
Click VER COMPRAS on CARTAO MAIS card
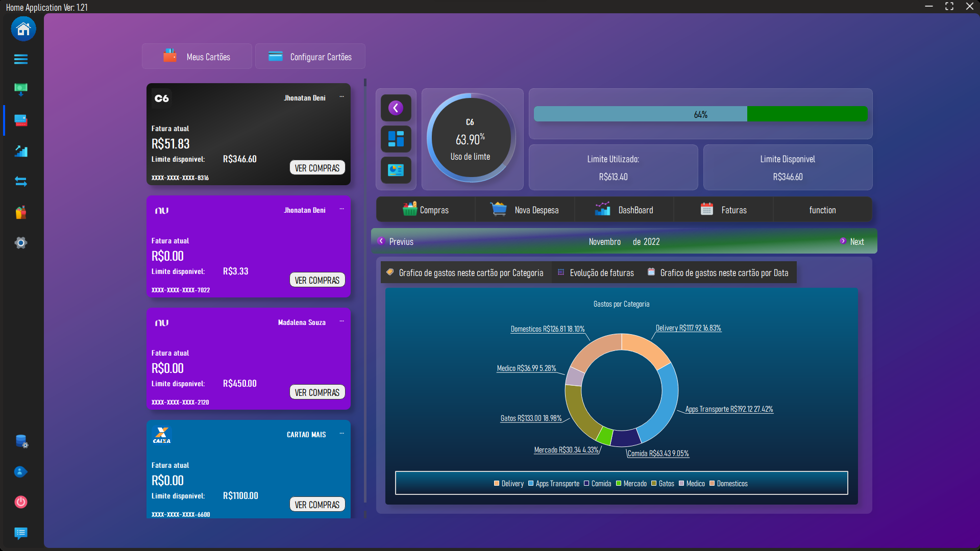coord(317,505)
